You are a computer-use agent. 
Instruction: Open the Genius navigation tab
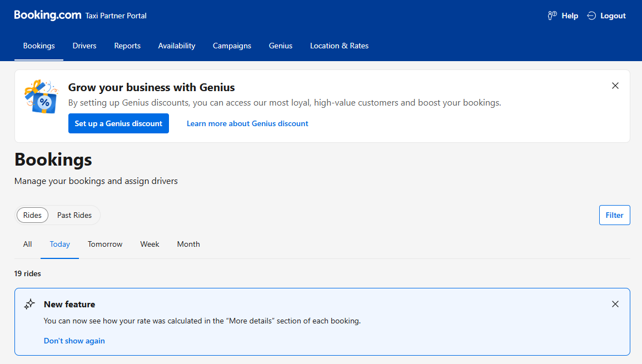(x=281, y=46)
